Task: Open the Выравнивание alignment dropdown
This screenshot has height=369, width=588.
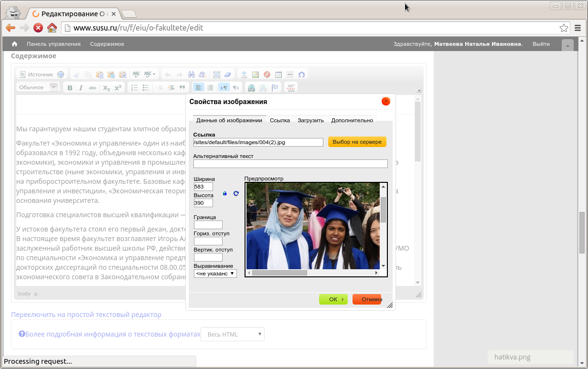Action: pos(215,274)
